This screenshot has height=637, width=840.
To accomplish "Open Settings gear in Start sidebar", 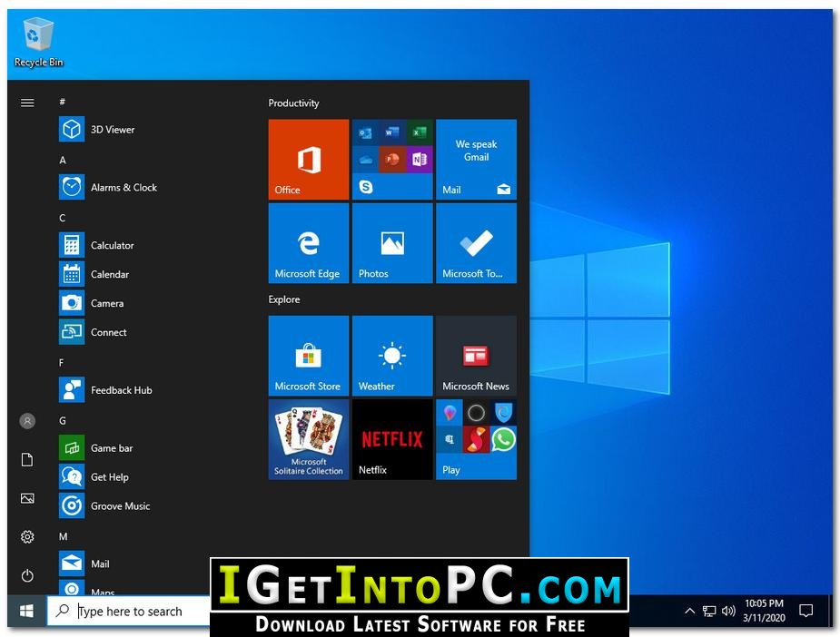I will [x=27, y=537].
